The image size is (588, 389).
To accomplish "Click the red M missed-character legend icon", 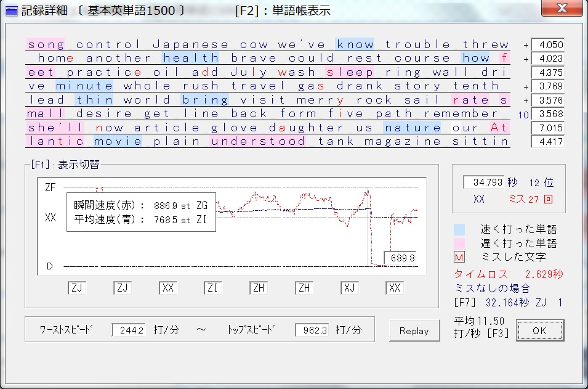I will (459, 256).
